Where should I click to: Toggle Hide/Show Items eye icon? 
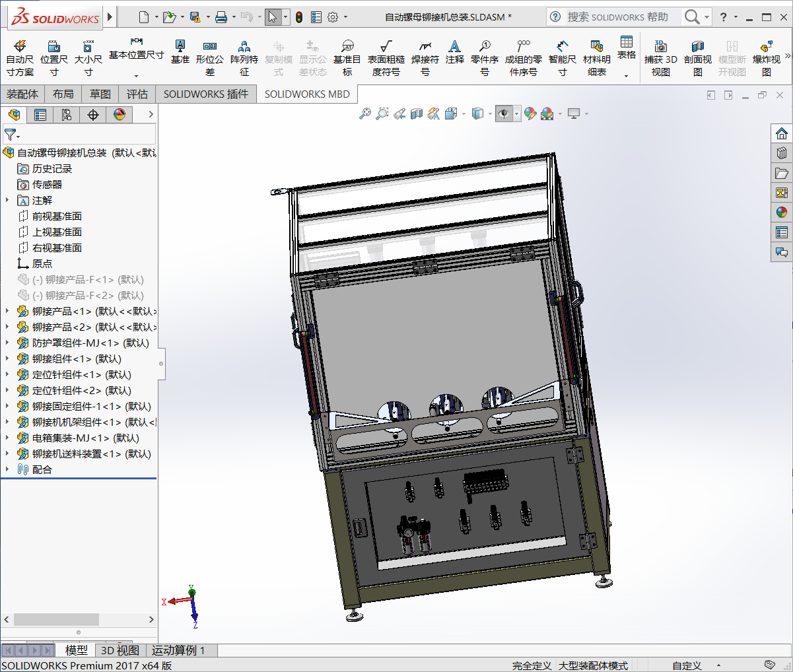504,114
